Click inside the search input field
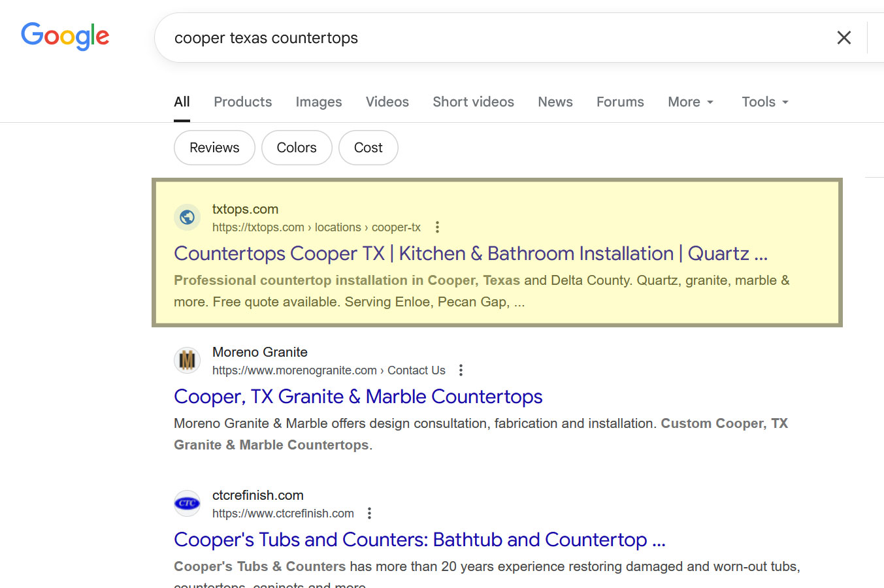Screen dimensions: 884x588 (x=457, y=37)
